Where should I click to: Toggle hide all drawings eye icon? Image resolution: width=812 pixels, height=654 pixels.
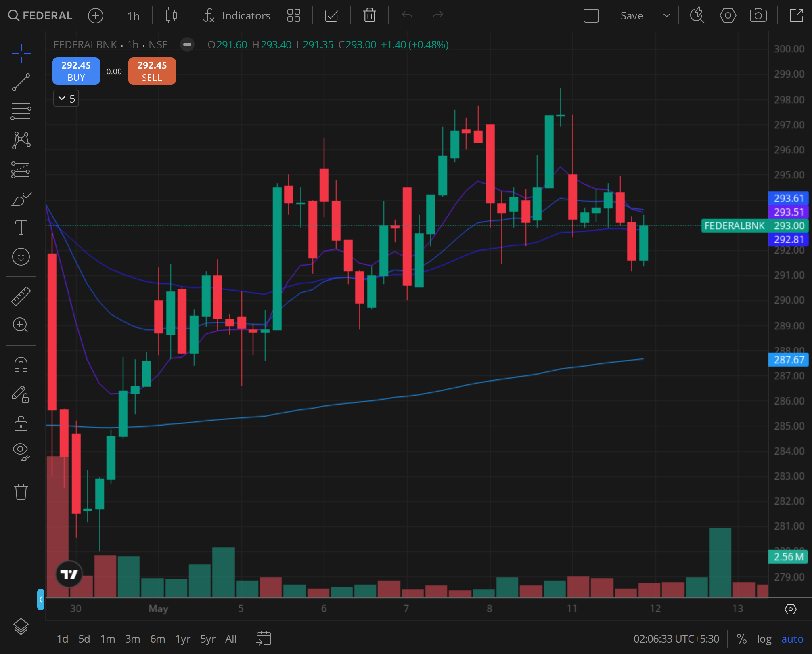21,452
